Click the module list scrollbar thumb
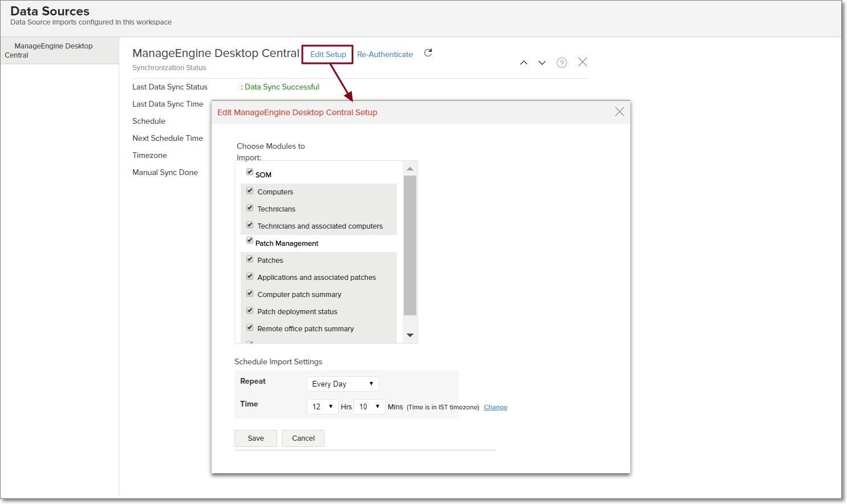This screenshot has height=504, width=847. pyautogui.click(x=410, y=245)
